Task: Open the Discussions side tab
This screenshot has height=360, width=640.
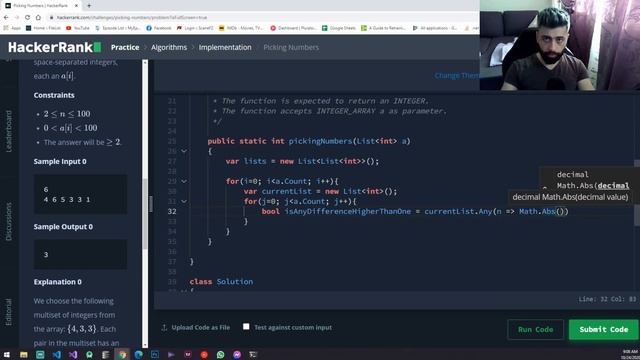Action: (9, 221)
